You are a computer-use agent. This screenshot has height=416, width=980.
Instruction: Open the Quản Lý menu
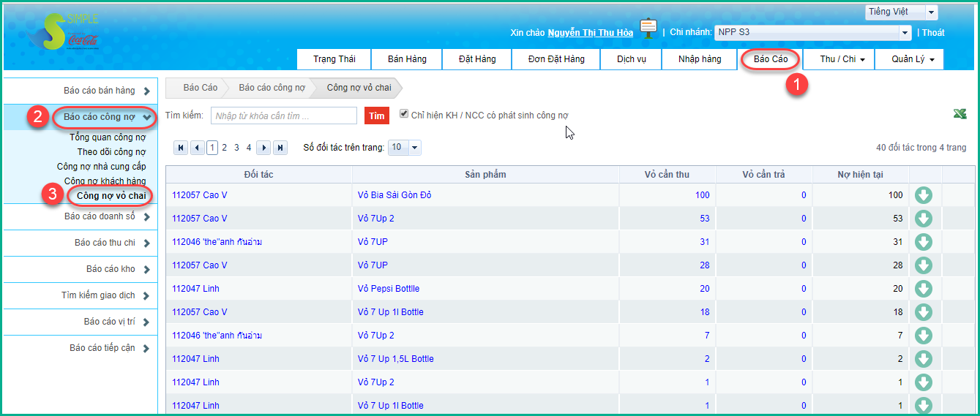[x=909, y=59]
